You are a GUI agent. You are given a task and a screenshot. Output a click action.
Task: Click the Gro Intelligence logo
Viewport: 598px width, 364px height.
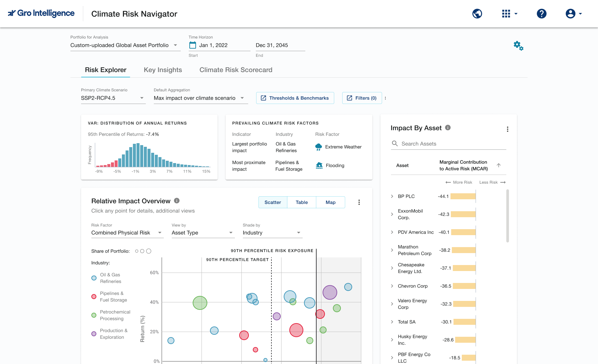(x=41, y=13)
